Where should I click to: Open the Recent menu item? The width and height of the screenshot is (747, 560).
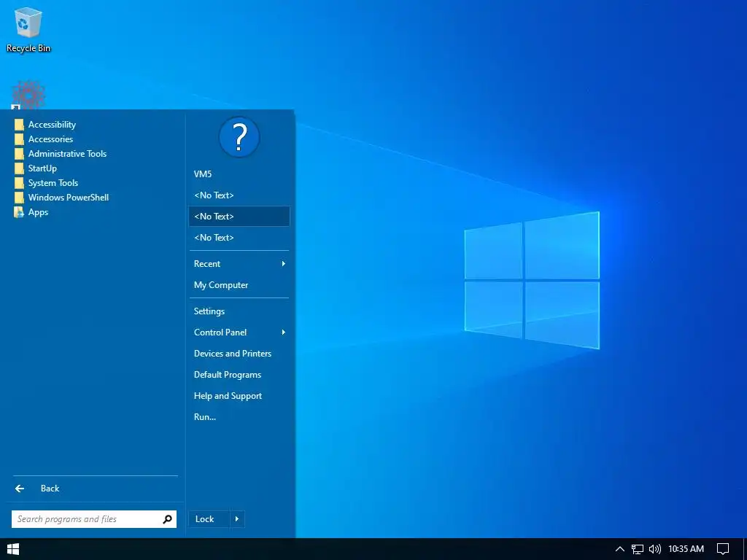click(239, 264)
